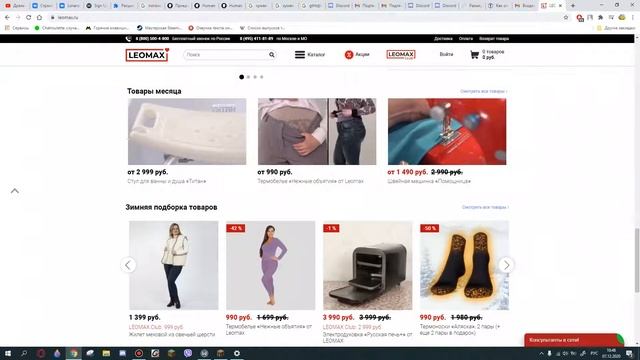Open the sewing machine product image

pyautogui.click(x=447, y=131)
